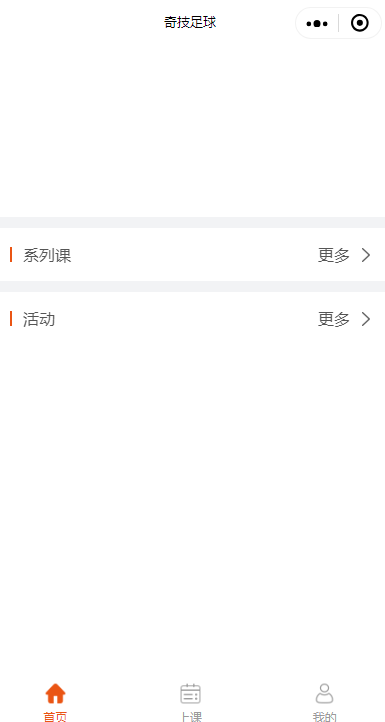Tap the circular target close icon in capsule

pyautogui.click(x=360, y=23)
